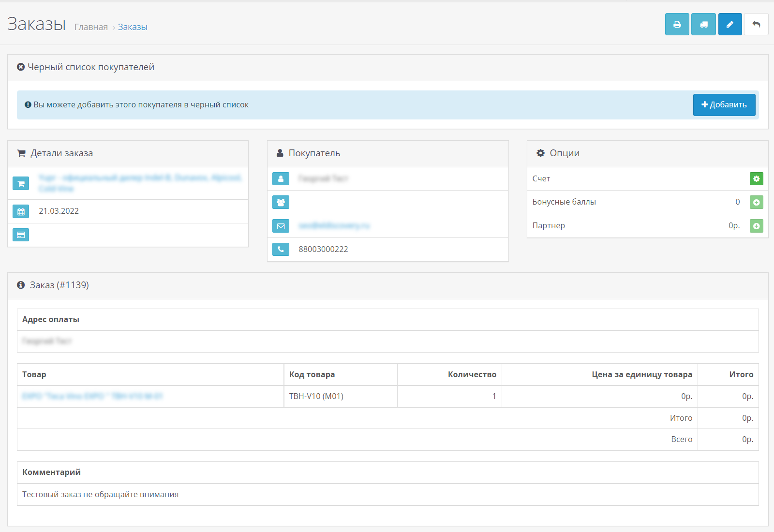Click the customer user icon

point(281,179)
